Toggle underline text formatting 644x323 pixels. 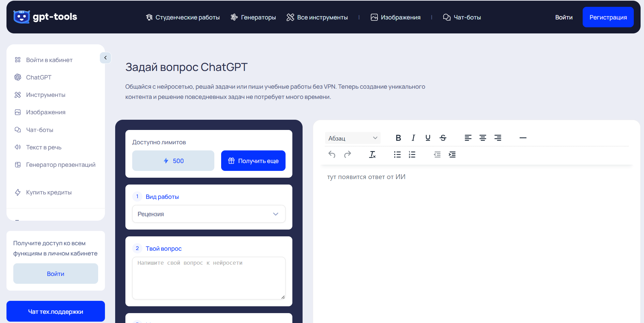coord(428,138)
